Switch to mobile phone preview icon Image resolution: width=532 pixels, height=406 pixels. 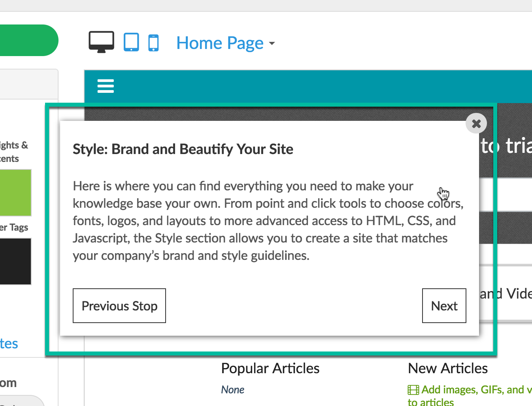coord(153,43)
